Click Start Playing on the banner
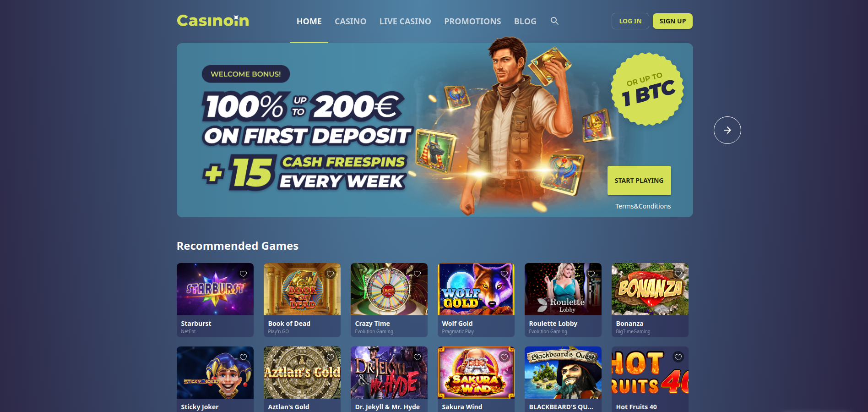Viewport: 868px width, 412px height. (639, 181)
